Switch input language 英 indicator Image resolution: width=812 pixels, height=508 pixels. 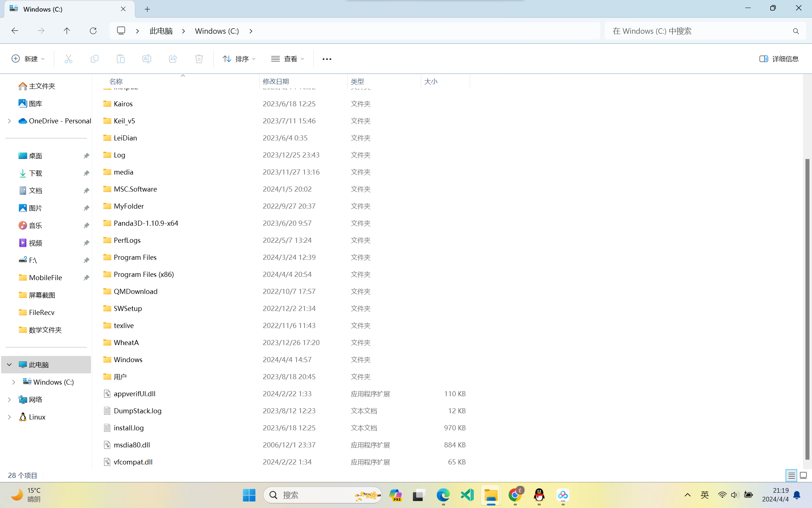click(705, 495)
